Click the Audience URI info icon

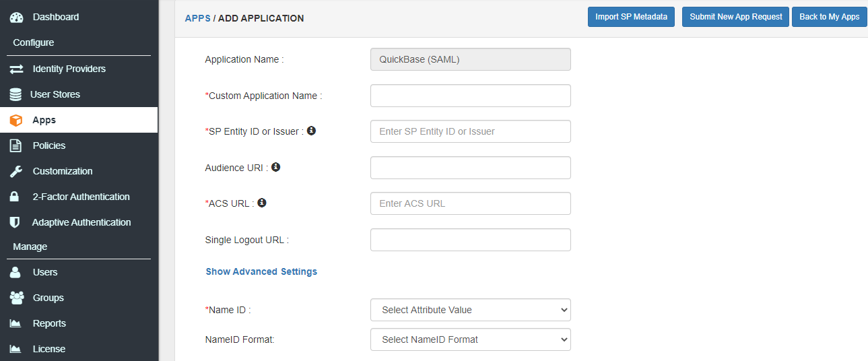(275, 167)
